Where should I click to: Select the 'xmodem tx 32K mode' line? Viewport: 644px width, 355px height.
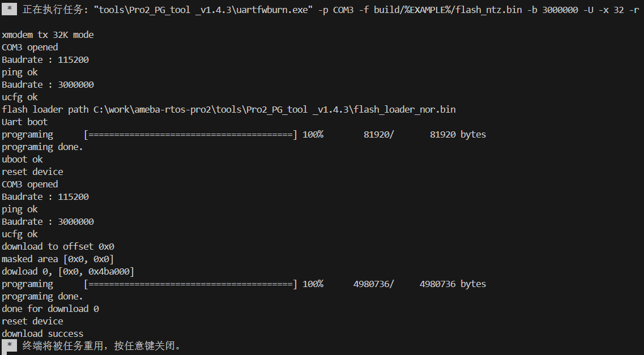(x=48, y=35)
